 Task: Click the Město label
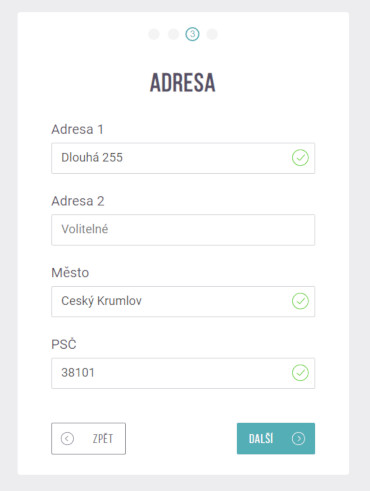click(70, 272)
